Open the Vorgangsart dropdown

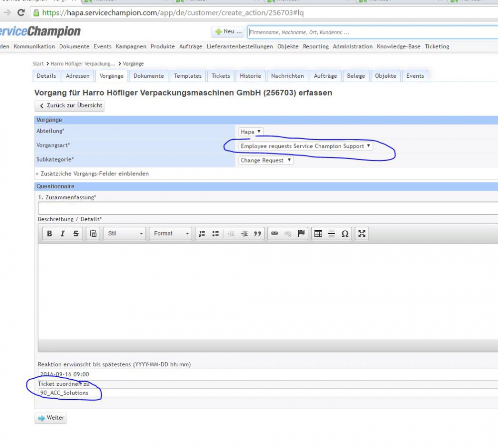(306, 146)
